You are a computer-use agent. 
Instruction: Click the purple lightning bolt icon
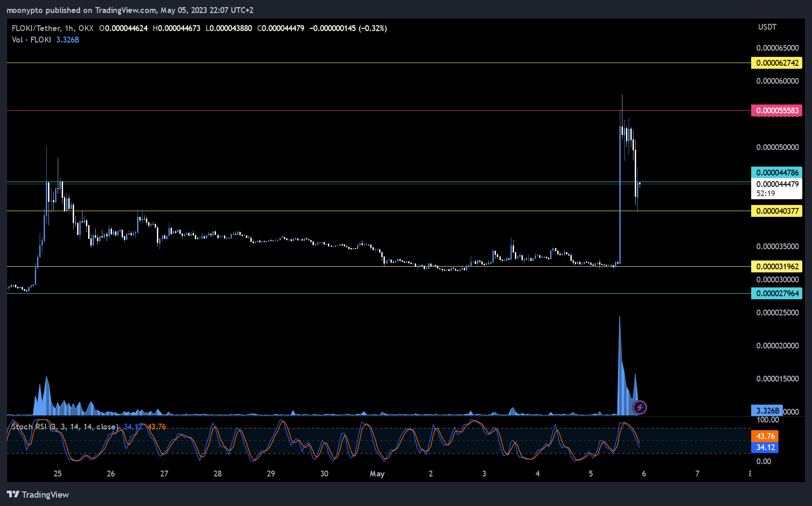640,407
